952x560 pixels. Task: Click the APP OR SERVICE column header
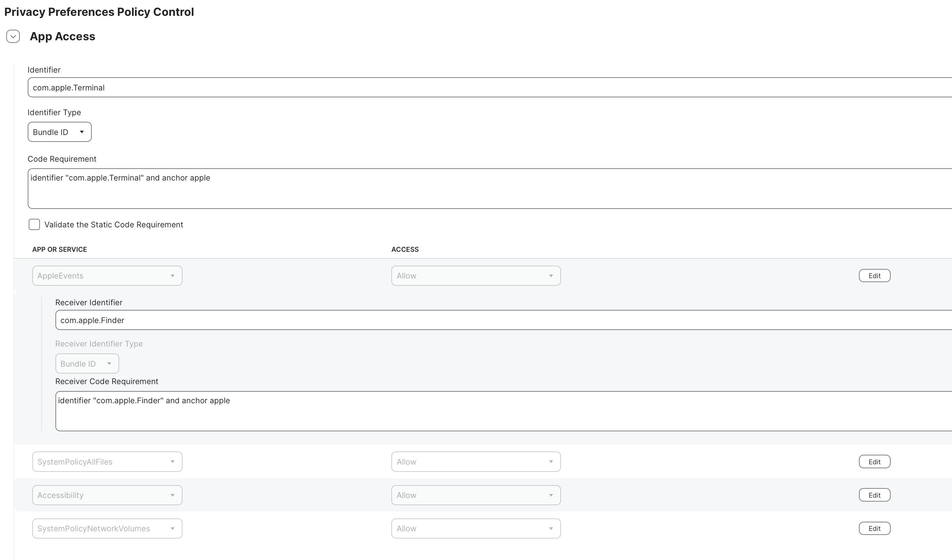point(60,249)
